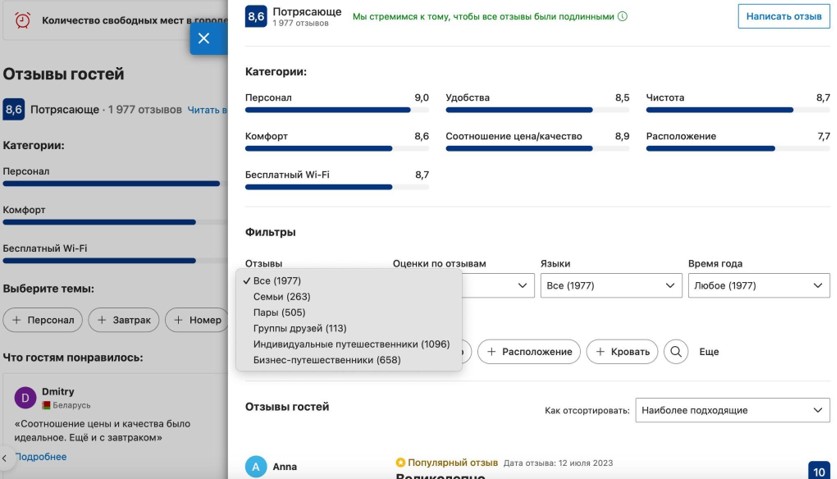Click Dmitry's purple avatar icon

(x=25, y=398)
